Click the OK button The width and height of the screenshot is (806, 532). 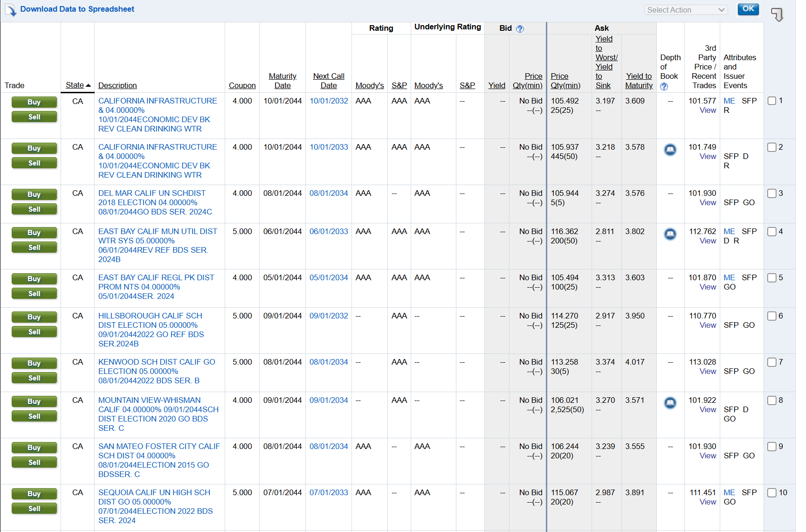click(x=748, y=9)
